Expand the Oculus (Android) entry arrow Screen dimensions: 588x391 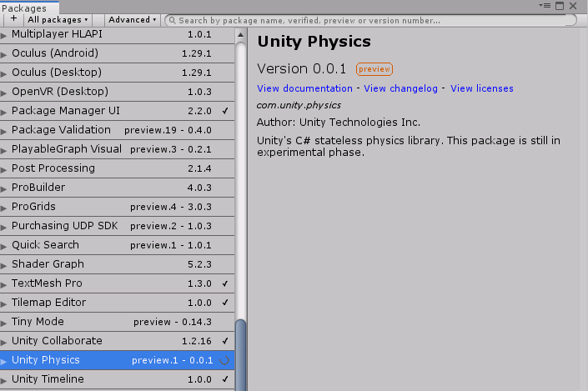click(x=3, y=55)
